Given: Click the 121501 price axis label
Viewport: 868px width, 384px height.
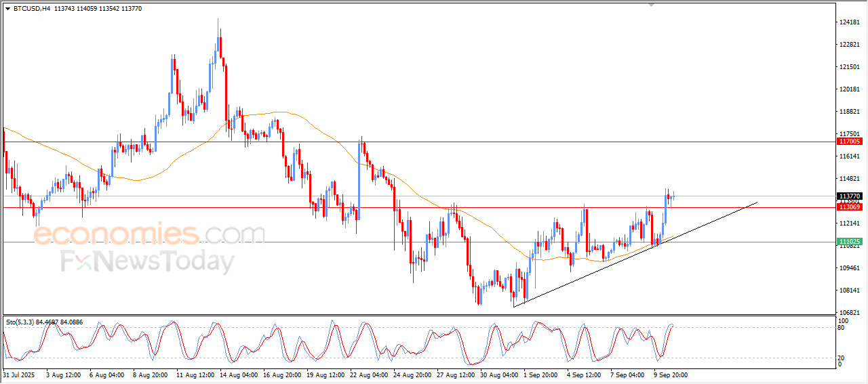Looking at the screenshot, I should pos(850,67).
